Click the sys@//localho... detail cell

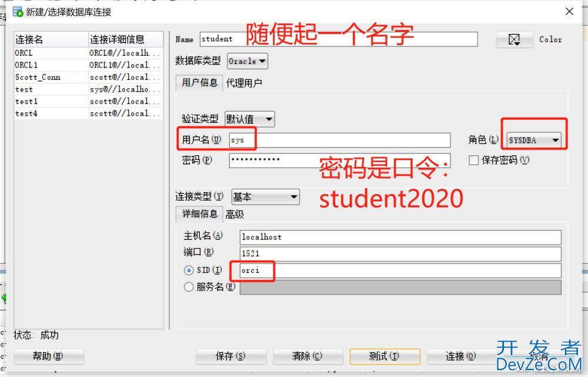(x=126, y=89)
